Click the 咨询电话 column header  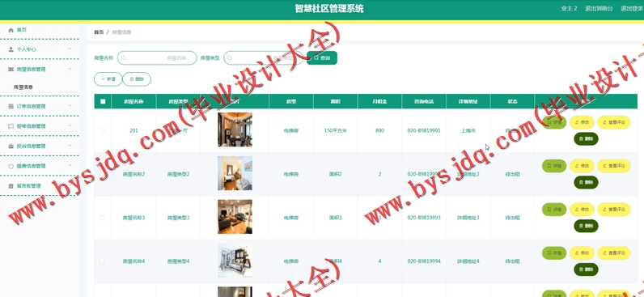[424, 101]
